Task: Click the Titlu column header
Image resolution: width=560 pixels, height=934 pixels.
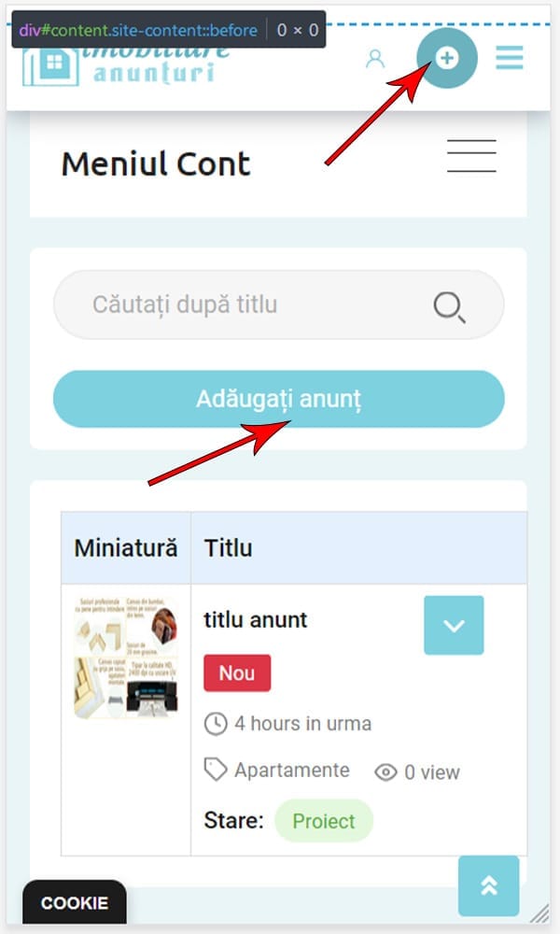Action: click(x=228, y=548)
